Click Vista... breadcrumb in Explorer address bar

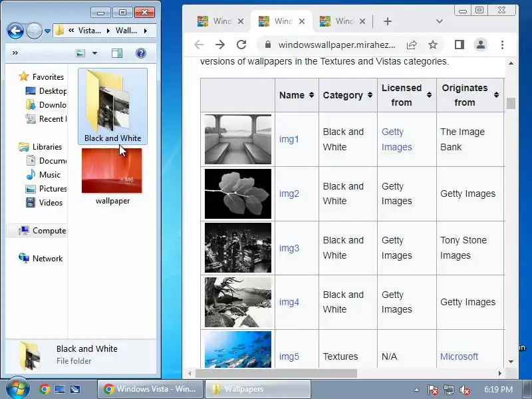90,31
